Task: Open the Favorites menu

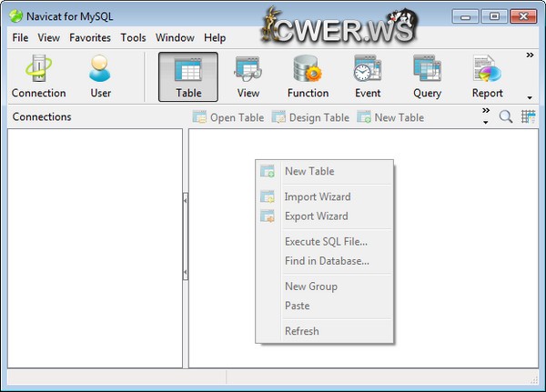Action: click(x=90, y=38)
